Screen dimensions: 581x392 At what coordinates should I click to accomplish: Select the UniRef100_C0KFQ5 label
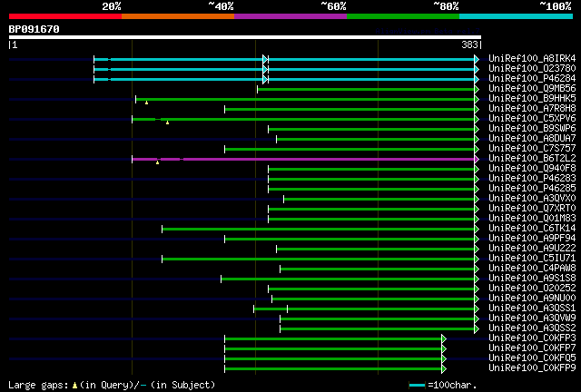(x=532, y=358)
